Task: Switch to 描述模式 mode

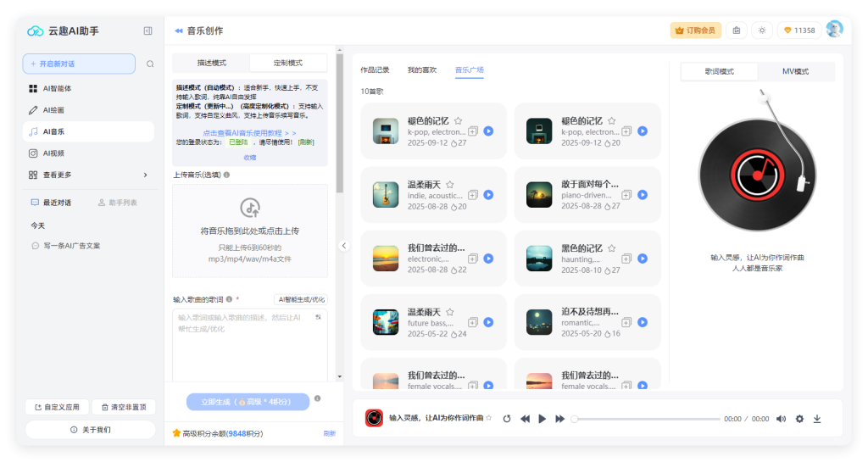Action: 211,63
